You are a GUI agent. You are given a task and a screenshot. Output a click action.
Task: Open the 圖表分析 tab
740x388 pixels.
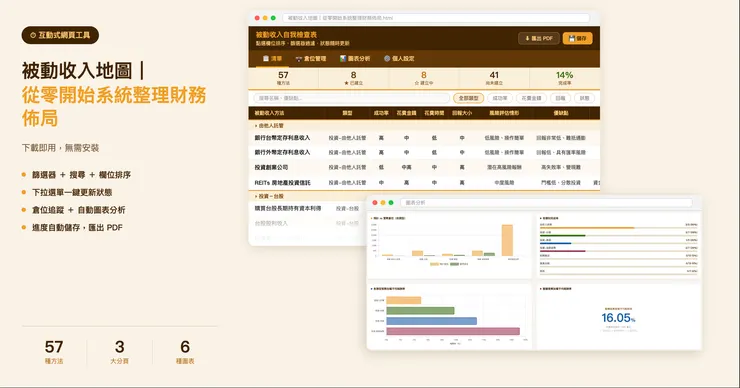[x=355, y=59]
